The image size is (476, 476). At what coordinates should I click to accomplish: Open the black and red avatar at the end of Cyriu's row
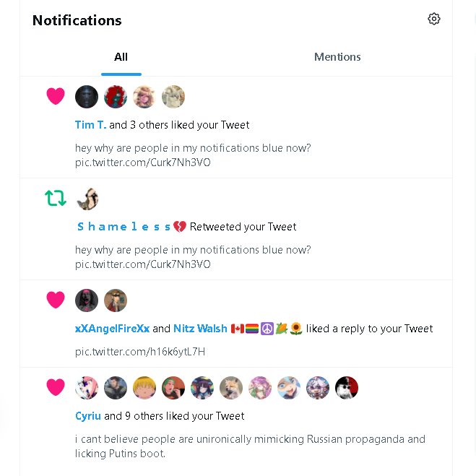click(347, 388)
